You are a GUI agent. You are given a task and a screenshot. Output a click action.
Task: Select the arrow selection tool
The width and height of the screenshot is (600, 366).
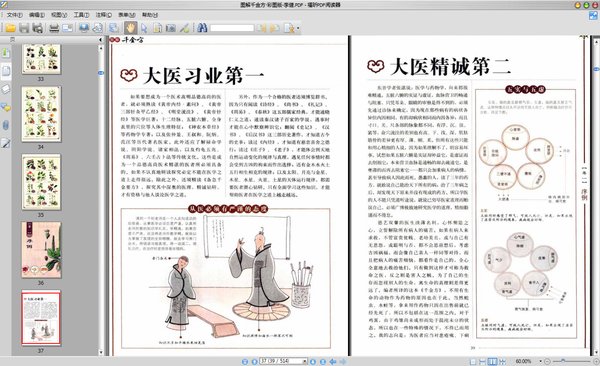pyautogui.click(x=144, y=28)
